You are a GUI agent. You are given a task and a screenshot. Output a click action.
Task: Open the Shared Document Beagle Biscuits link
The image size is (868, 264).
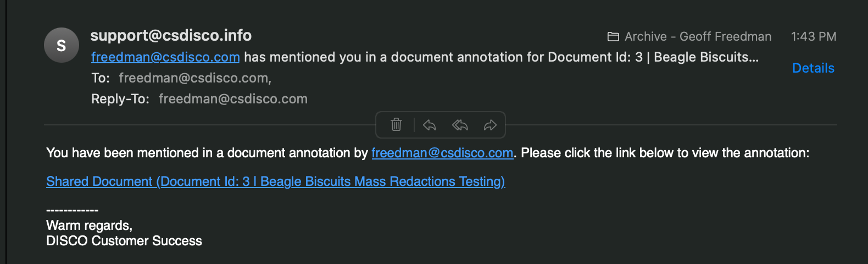[x=276, y=182]
